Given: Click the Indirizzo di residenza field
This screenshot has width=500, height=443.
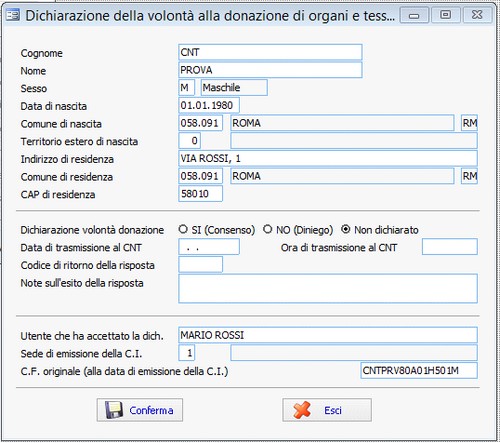Looking at the screenshot, I should (x=328, y=158).
